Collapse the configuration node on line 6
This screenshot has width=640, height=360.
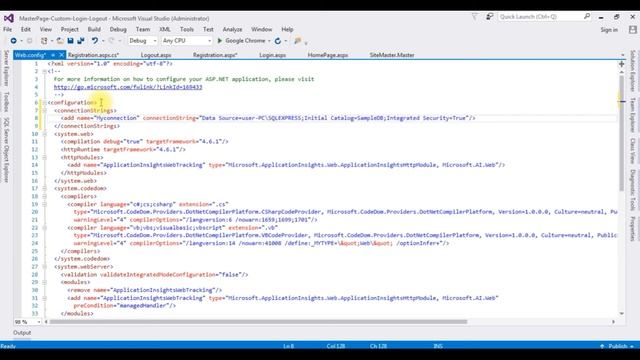[44, 102]
